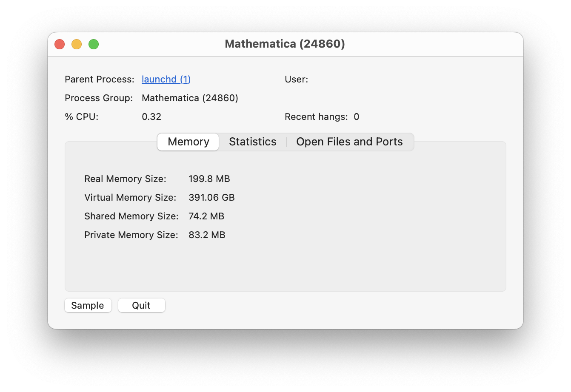Switch to the Memory tab
The image size is (571, 392).
[188, 142]
